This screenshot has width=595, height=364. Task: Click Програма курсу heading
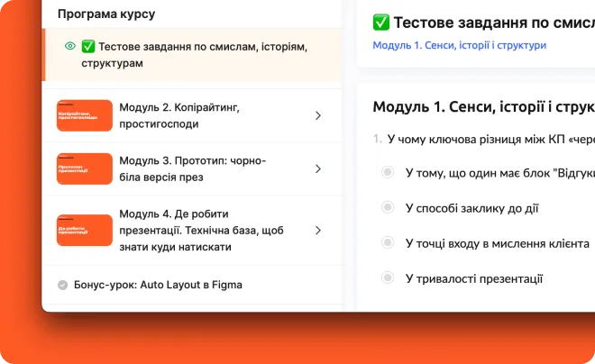click(x=106, y=14)
